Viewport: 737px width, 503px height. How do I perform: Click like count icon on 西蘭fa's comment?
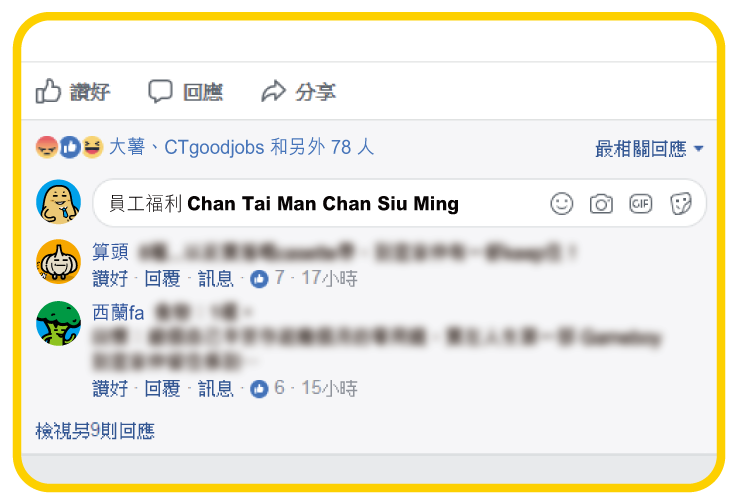[x=259, y=389]
